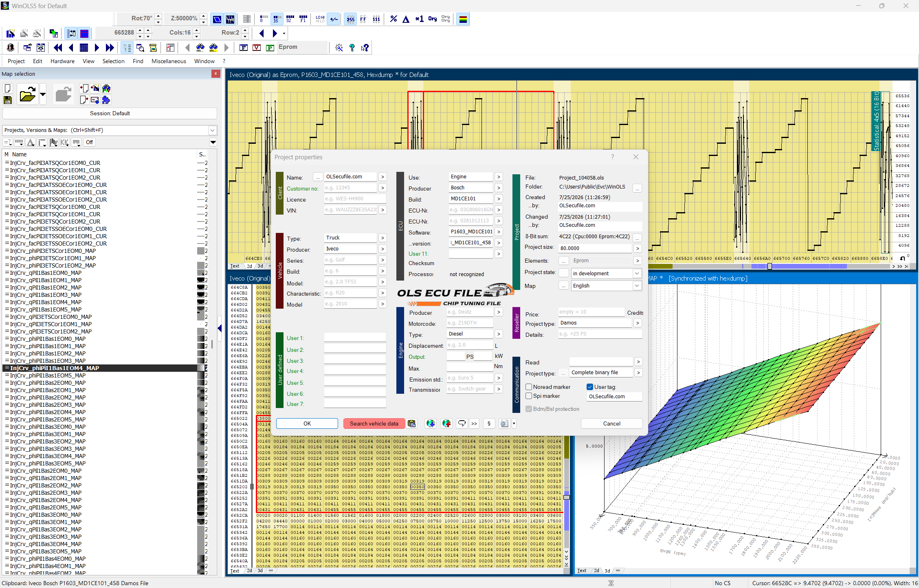Open the Reseller Project type arrow
This screenshot has width=919, height=588.
click(638, 323)
